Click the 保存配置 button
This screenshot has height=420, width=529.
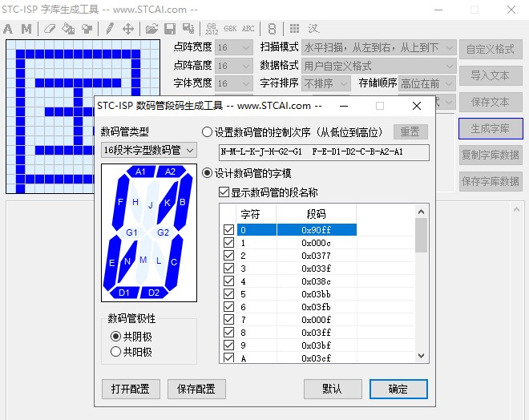pyautogui.click(x=196, y=389)
